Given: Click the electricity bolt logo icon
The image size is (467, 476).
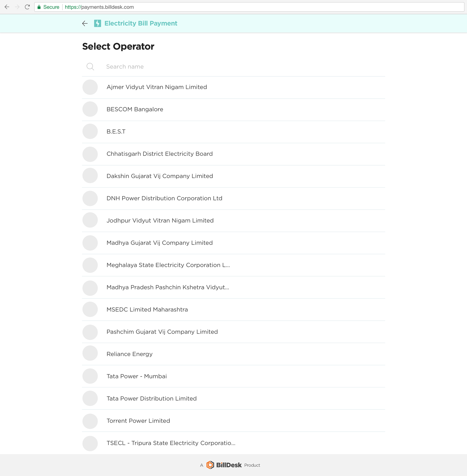Looking at the screenshot, I should pos(98,23).
